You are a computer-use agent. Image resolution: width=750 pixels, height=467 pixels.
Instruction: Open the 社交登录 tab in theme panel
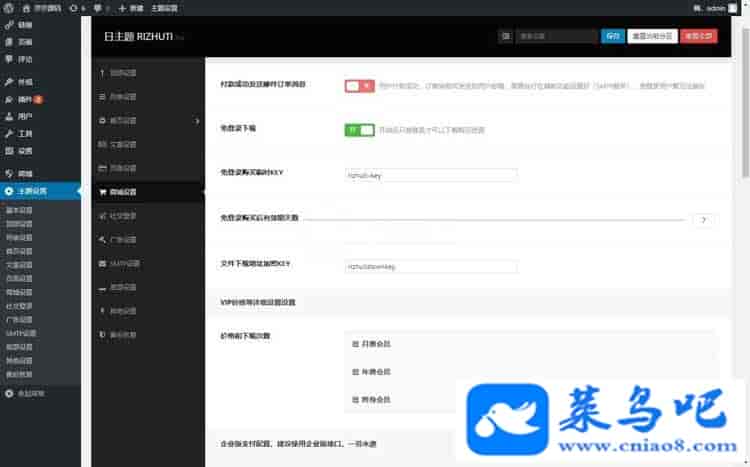click(x=126, y=215)
